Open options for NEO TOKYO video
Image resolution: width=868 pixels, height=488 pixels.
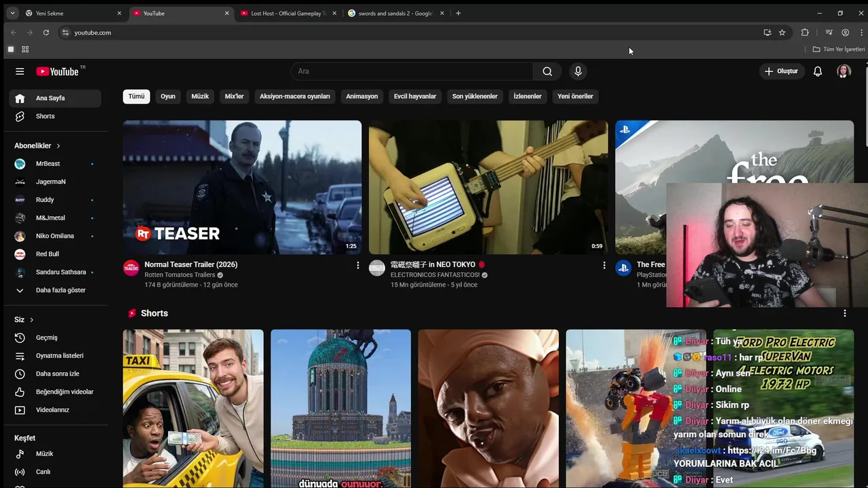(x=604, y=266)
